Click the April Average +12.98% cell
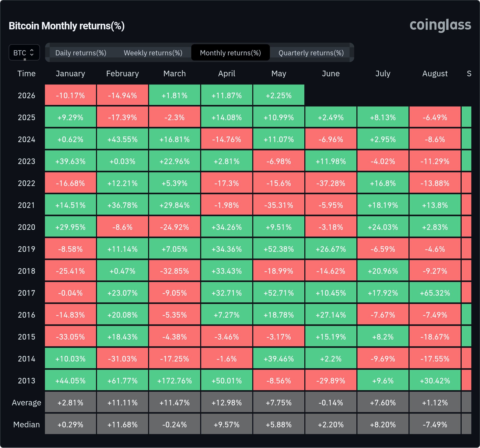480x448 pixels. (227, 402)
